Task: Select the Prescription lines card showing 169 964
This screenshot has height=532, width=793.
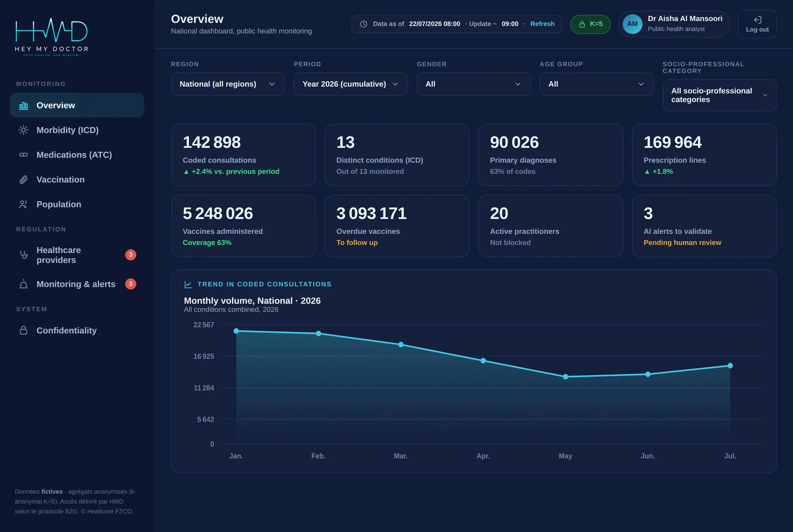Action: [704, 155]
